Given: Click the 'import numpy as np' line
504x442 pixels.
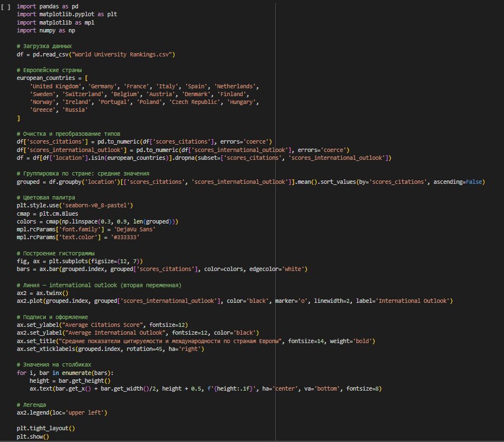Looking at the screenshot, I should click(46, 31).
